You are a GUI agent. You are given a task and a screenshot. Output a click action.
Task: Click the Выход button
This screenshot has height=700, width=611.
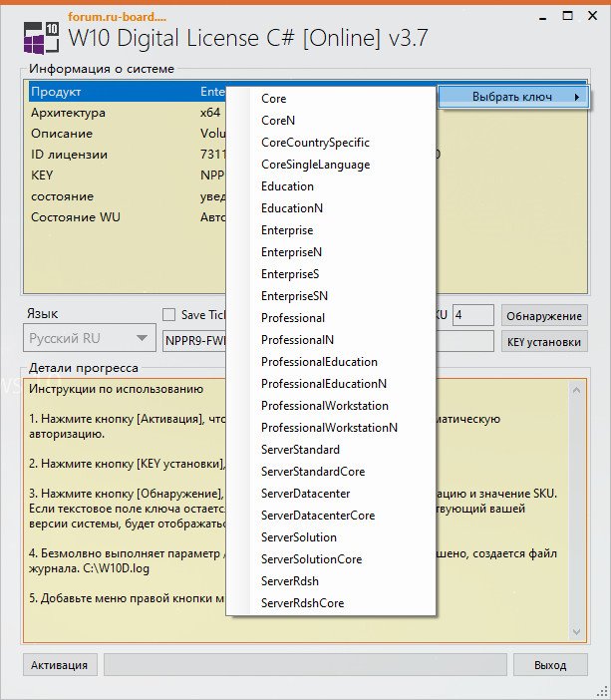click(x=550, y=665)
